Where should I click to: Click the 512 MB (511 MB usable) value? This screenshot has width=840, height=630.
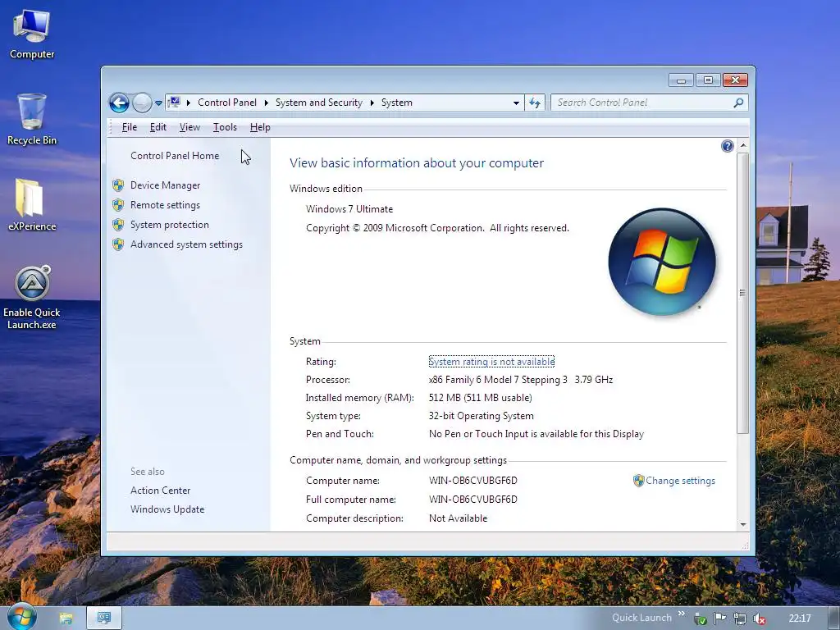[481, 398]
